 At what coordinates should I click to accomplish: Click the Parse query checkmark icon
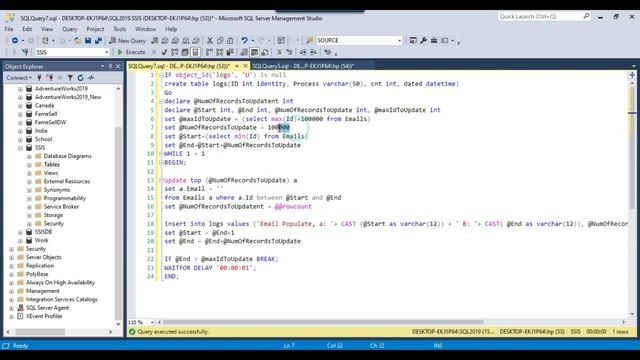164,52
